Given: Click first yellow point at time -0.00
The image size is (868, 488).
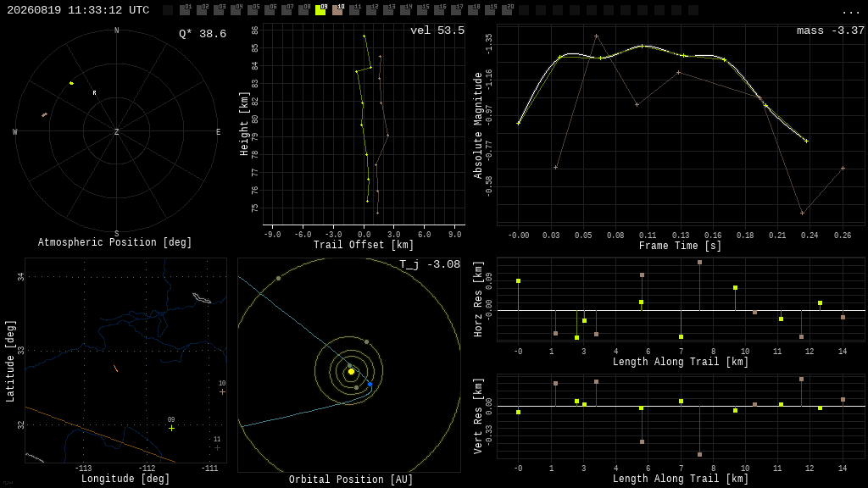Looking at the screenshot, I should (519, 123).
